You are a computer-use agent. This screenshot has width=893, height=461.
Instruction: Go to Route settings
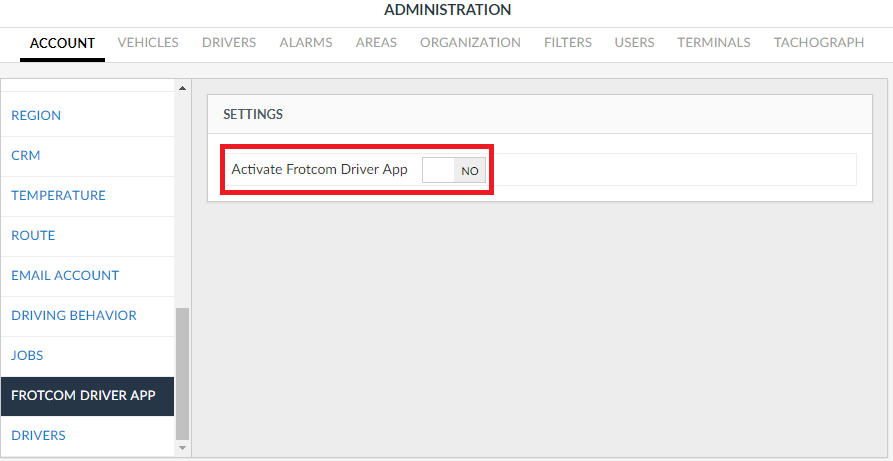point(33,236)
